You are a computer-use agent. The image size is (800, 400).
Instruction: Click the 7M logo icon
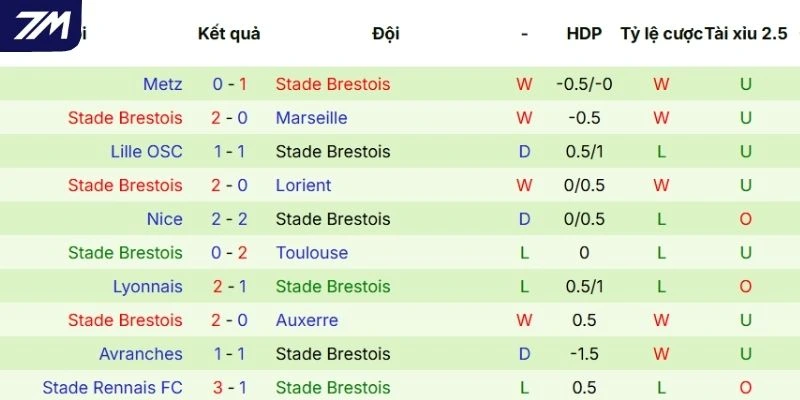click(x=40, y=25)
